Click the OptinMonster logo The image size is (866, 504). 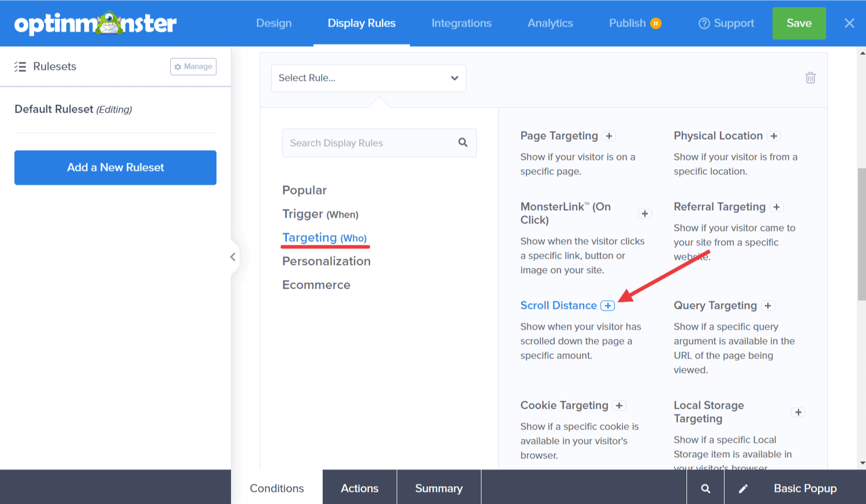tap(95, 23)
